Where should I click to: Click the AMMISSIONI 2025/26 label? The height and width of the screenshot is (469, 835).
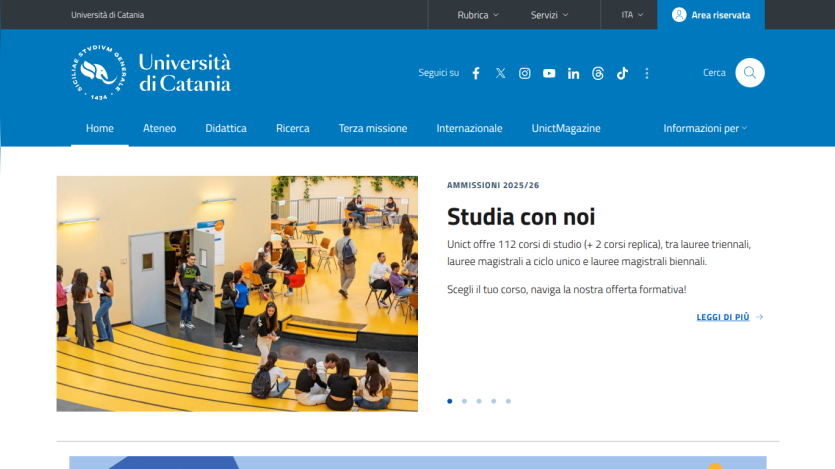coord(493,185)
